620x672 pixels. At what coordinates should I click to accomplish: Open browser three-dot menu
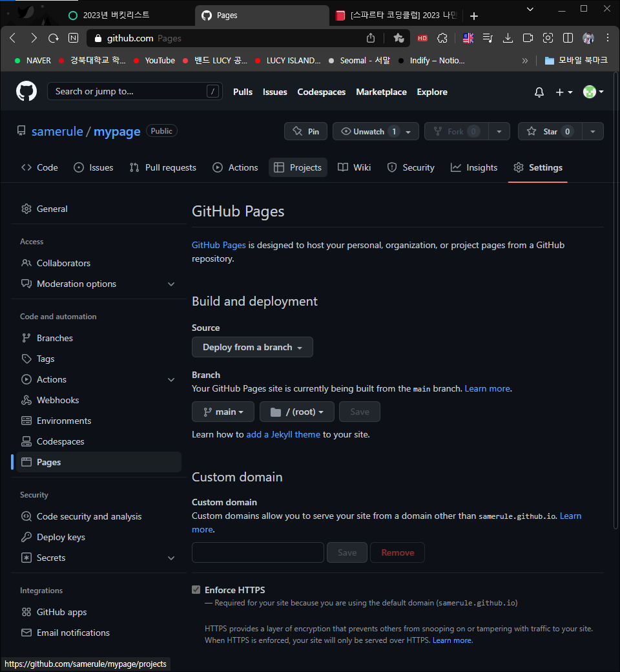point(608,38)
